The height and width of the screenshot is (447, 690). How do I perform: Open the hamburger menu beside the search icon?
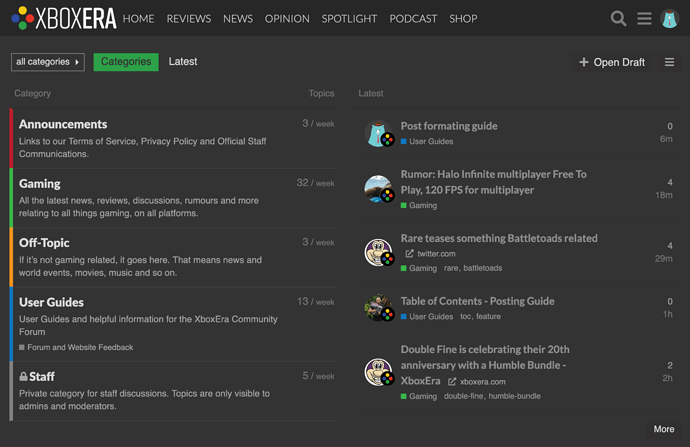(644, 18)
